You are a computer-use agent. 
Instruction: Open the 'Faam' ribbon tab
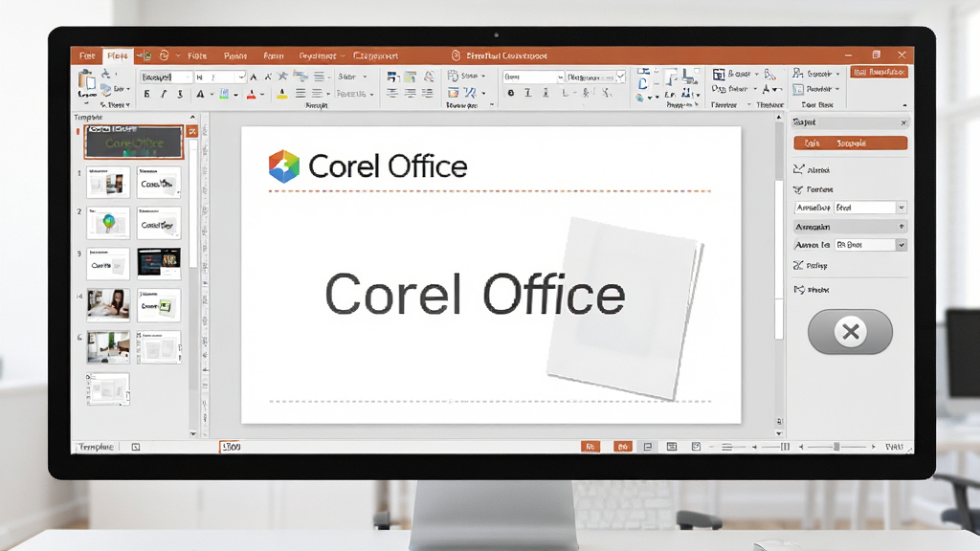[273, 55]
